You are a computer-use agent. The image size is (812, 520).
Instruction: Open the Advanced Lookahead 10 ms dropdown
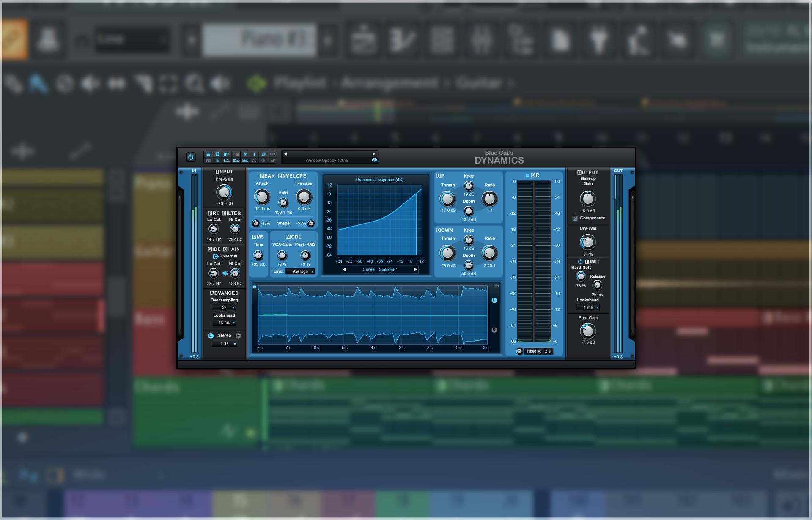pos(224,323)
